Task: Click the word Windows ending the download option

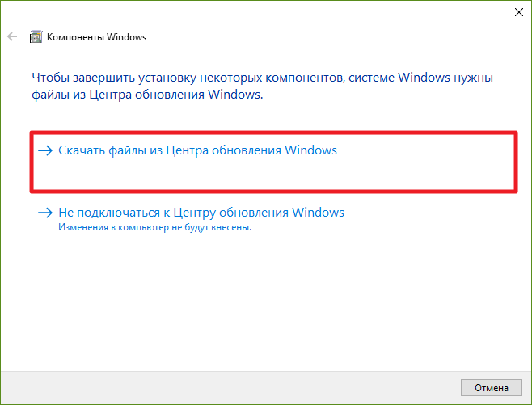Action: coord(310,150)
